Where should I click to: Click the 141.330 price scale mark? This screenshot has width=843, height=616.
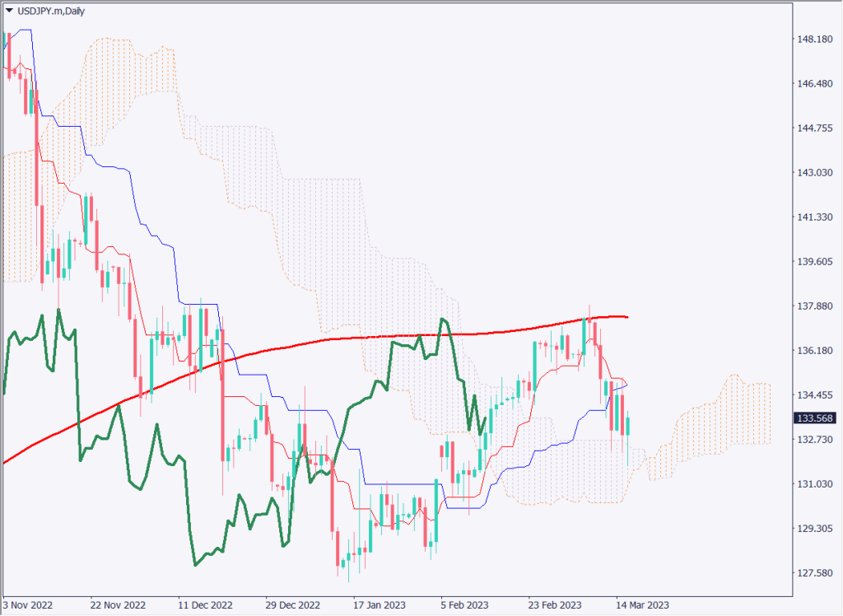pyautogui.click(x=812, y=217)
